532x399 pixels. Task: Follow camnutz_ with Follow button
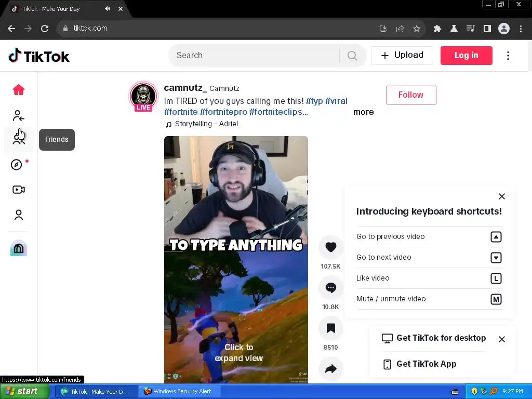(411, 95)
